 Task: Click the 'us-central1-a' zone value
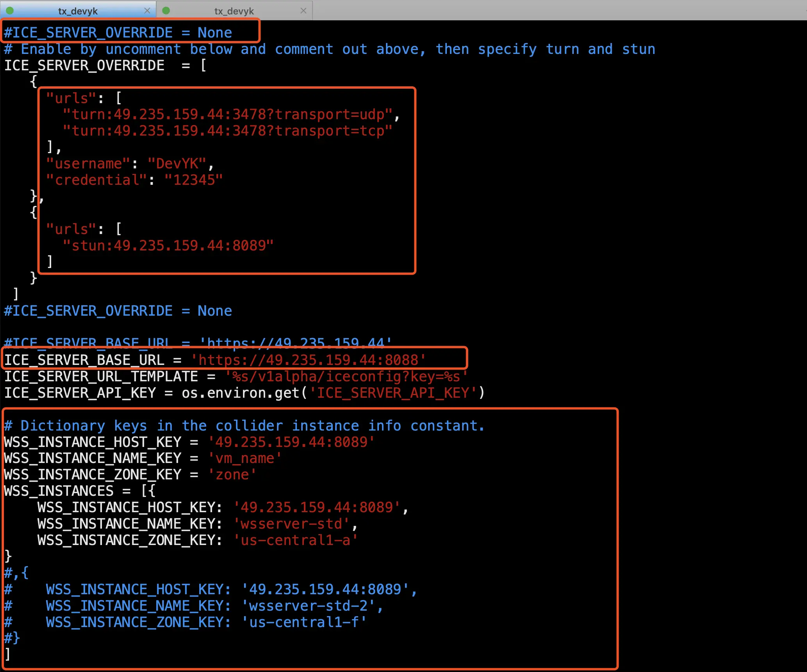pyautogui.click(x=295, y=540)
